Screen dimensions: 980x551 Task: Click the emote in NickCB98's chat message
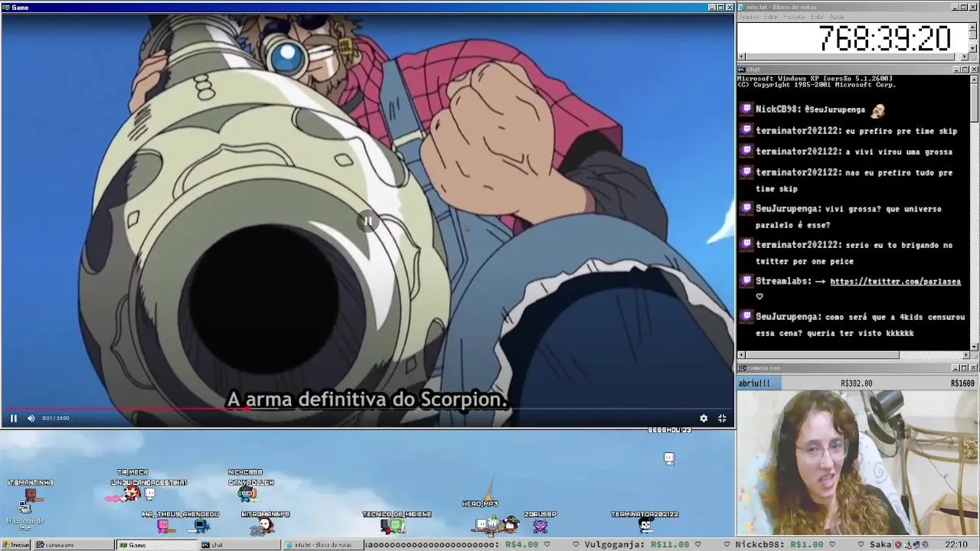click(x=877, y=109)
